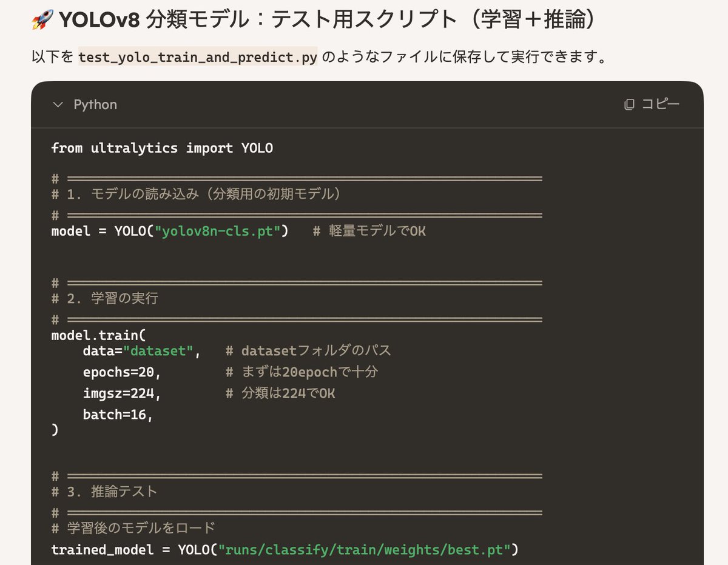
Task: Click the comment 軽量モデルでOK
Action: pos(369,231)
